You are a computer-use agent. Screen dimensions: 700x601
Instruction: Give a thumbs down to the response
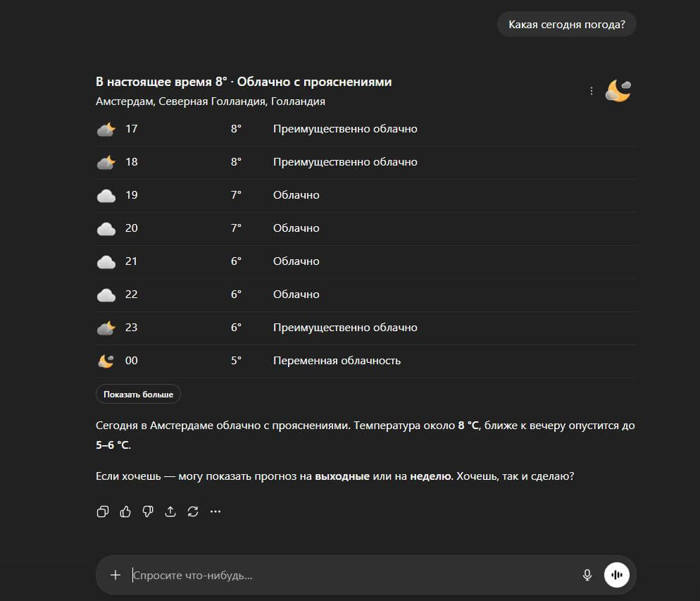pyautogui.click(x=148, y=512)
